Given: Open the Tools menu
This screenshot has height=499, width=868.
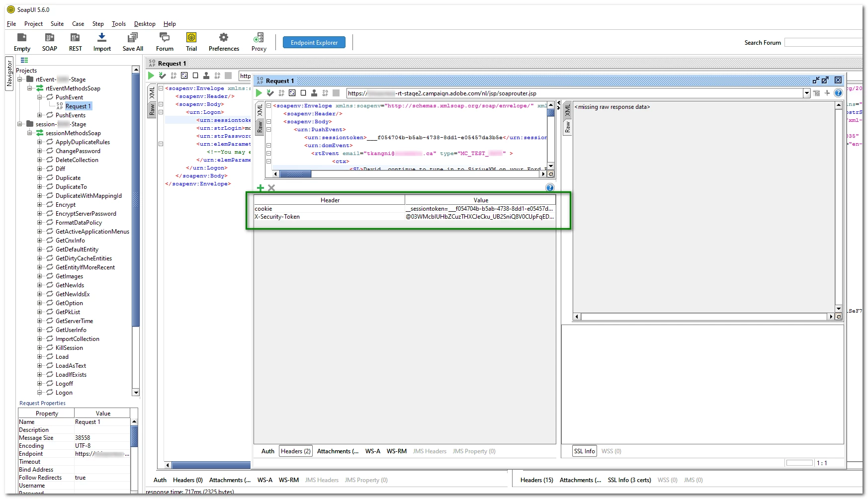Looking at the screenshot, I should (119, 24).
